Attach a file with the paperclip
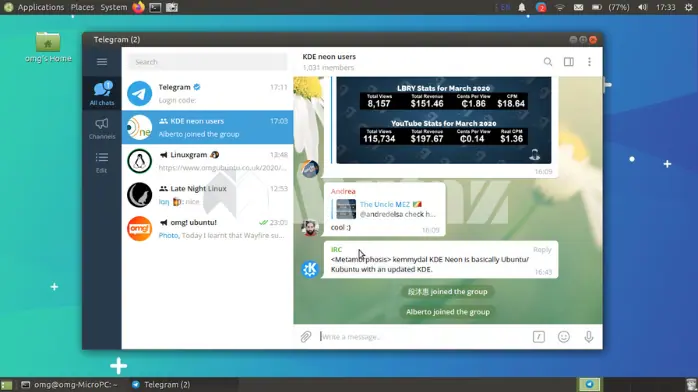698x392 pixels. pyautogui.click(x=306, y=337)
